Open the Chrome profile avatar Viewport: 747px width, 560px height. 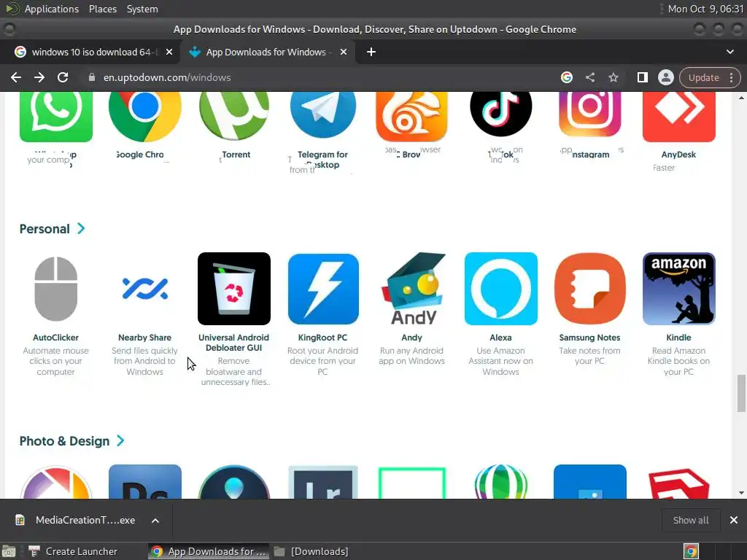pyautogui.click(x=665, y=77)
